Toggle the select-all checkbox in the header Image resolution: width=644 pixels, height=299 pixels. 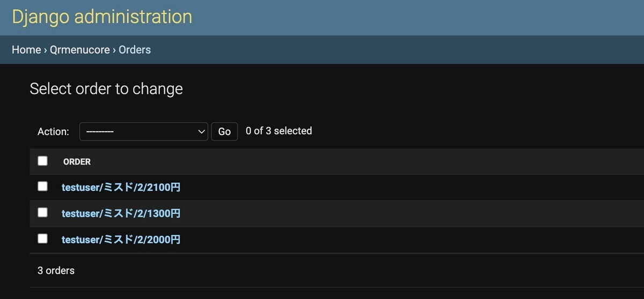[x=42, y=161]
